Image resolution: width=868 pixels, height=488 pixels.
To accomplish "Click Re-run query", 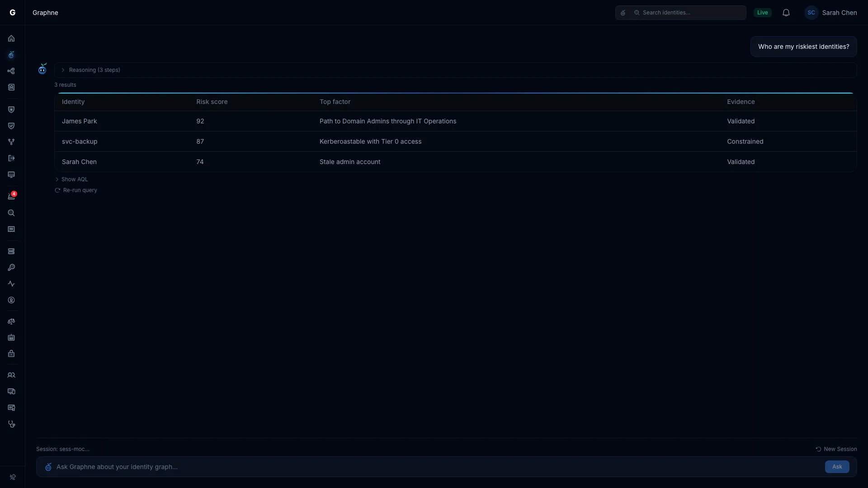I will point(76,190).
